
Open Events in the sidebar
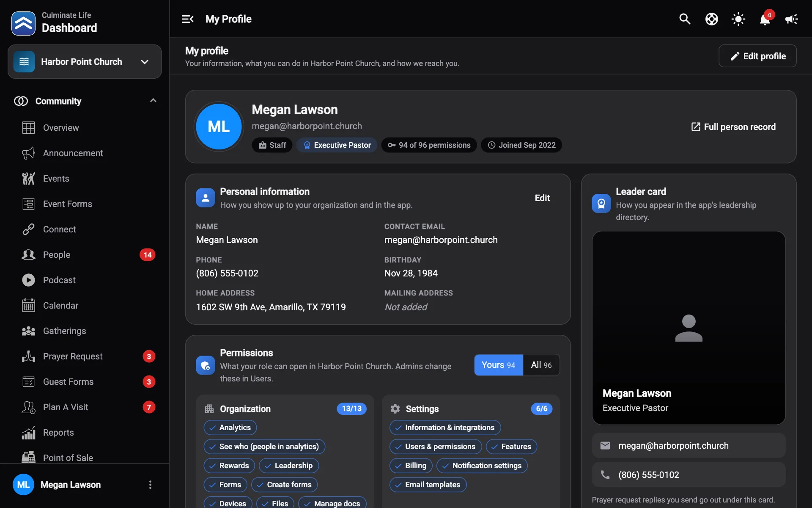coord(85,178)
